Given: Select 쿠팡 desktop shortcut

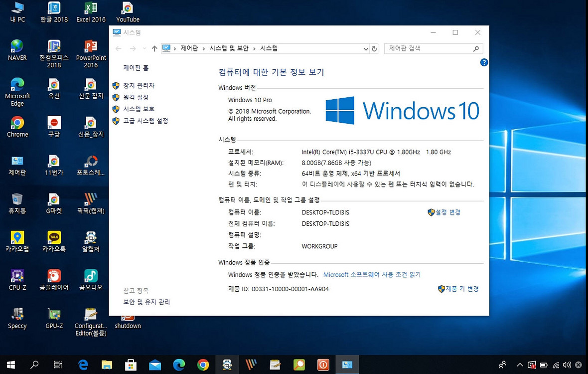Looking at the screenshot, I should click(x=54, y=127).
